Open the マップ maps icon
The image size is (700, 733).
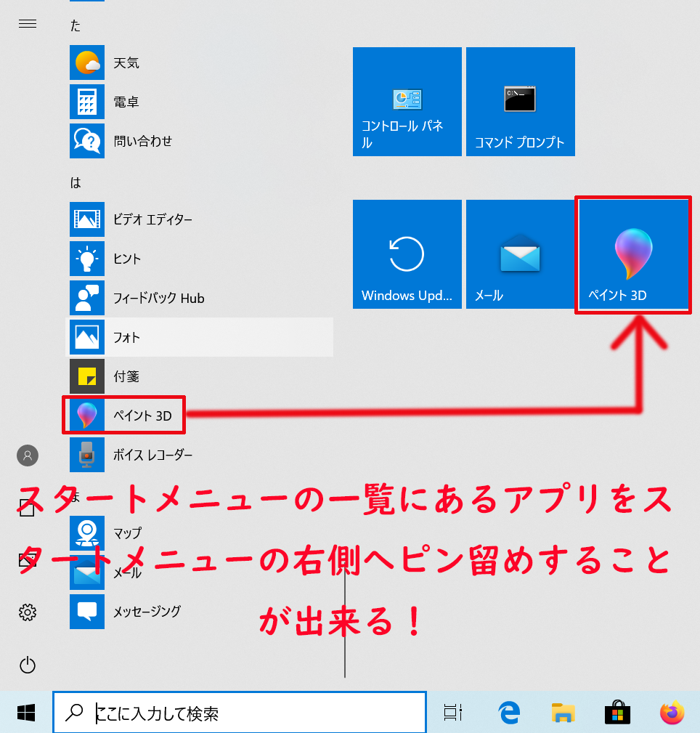[87, 533]
